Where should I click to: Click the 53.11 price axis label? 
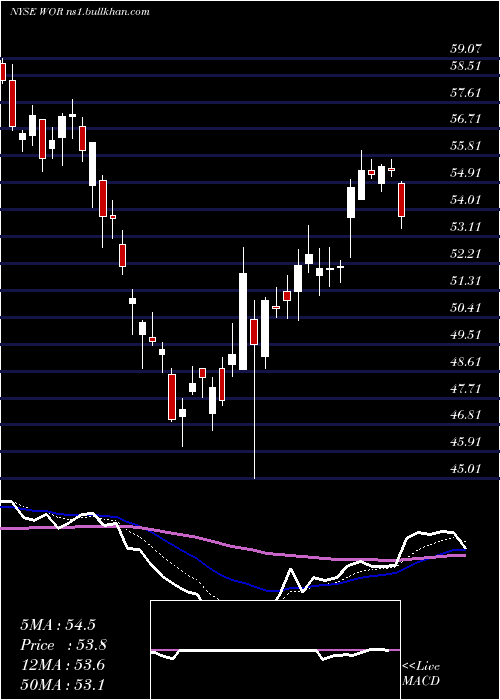tap(465, 226)
